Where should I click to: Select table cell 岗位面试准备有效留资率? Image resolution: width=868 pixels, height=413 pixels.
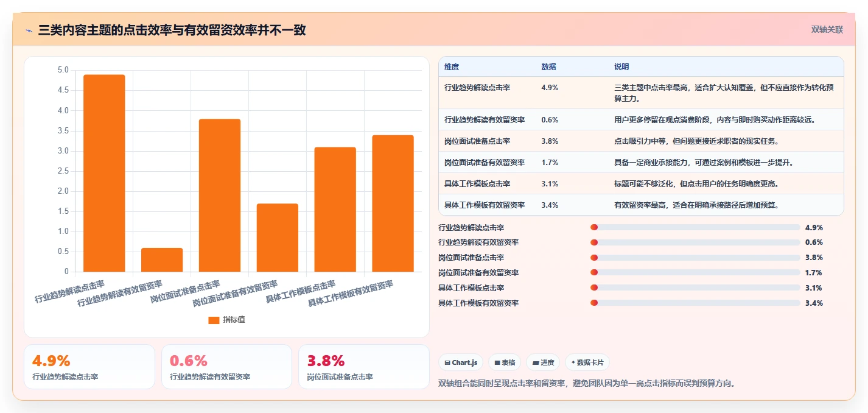485,162
